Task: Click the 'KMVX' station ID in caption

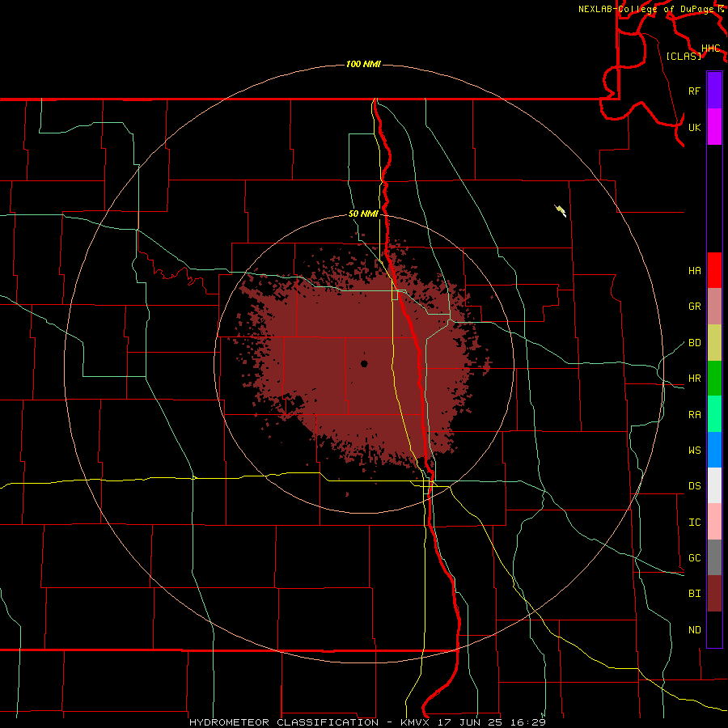Action: coord(416,722)
